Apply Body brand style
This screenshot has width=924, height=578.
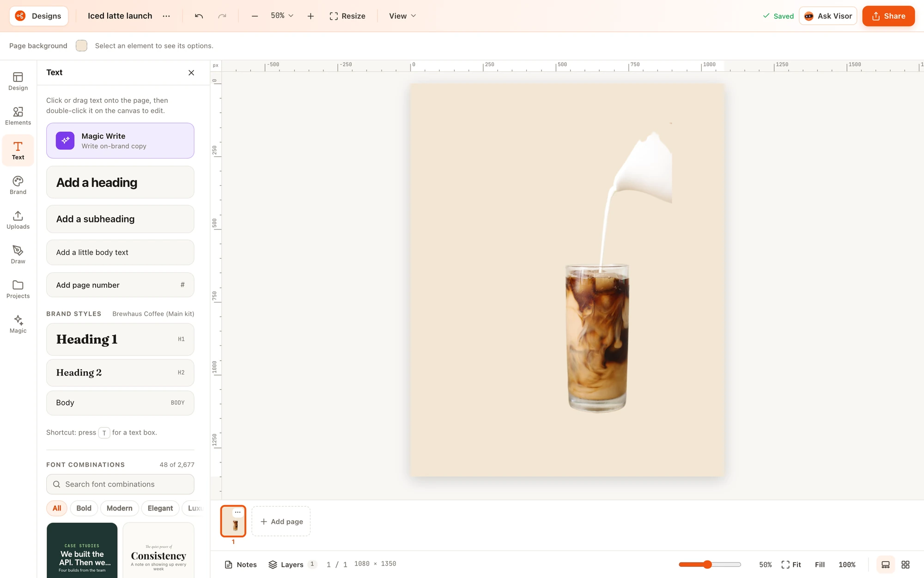tap(120, 403)
